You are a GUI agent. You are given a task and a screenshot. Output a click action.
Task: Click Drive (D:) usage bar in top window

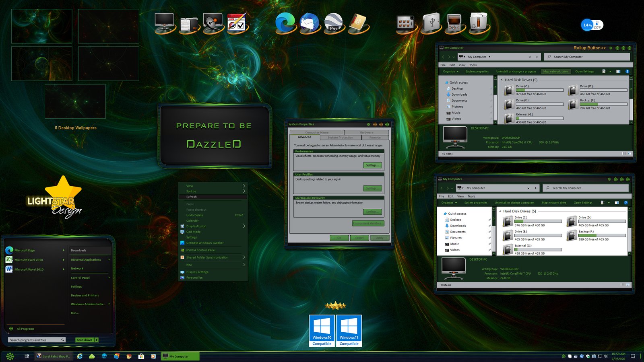pos(603,90)
